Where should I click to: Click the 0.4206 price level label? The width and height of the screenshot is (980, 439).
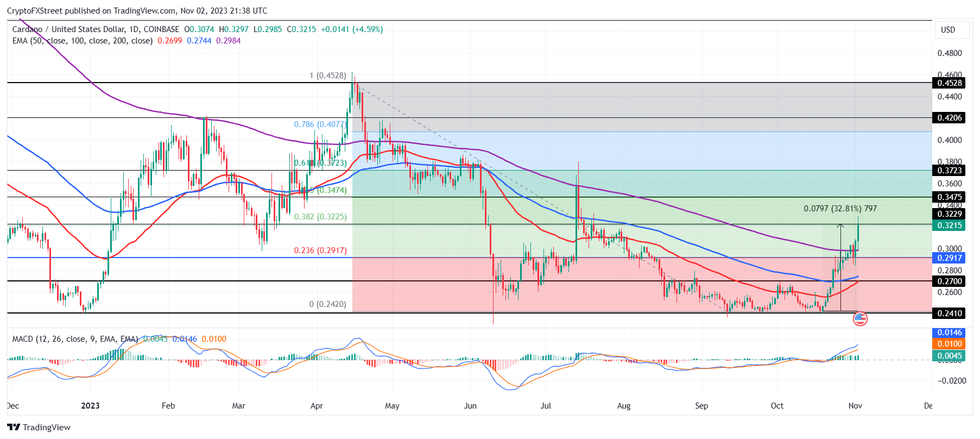[949, 118]
